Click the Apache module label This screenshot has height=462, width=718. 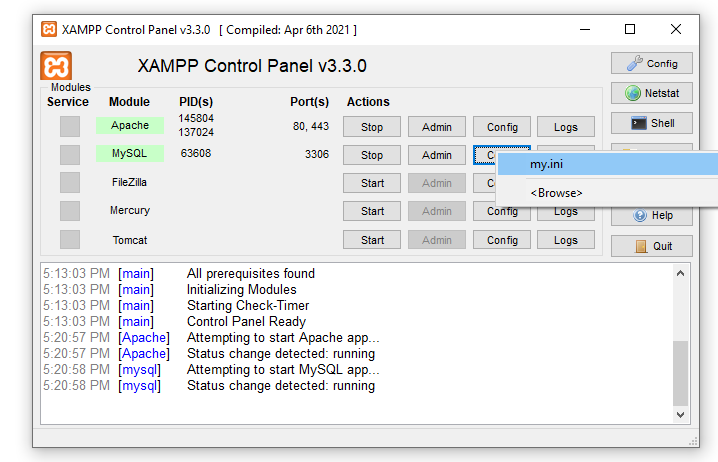pyautogui.click(x=130, y=125)
